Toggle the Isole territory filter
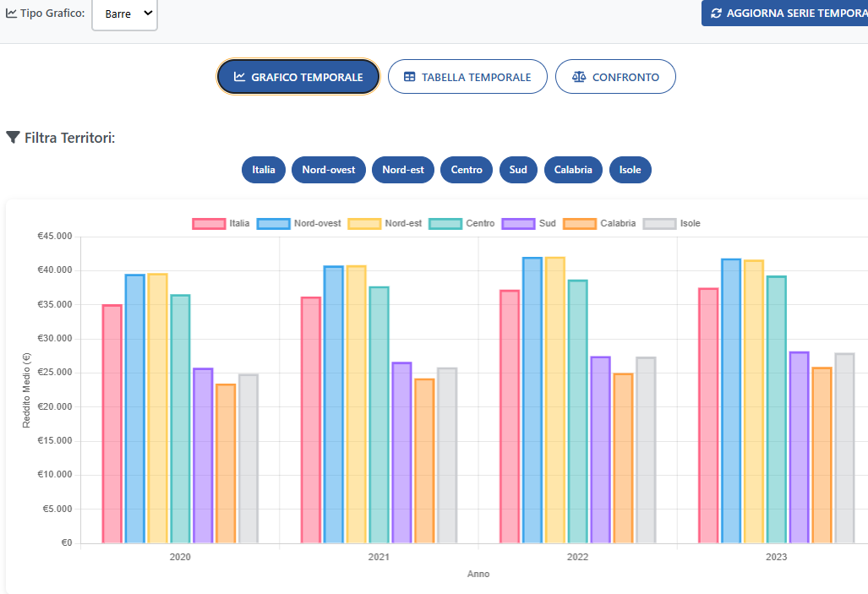 (630, 169)
